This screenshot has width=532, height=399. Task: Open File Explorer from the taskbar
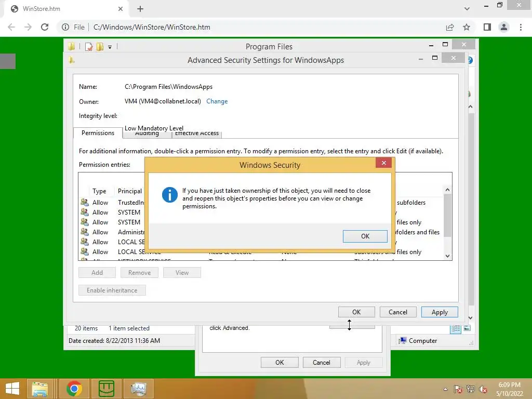pos(39,389)
